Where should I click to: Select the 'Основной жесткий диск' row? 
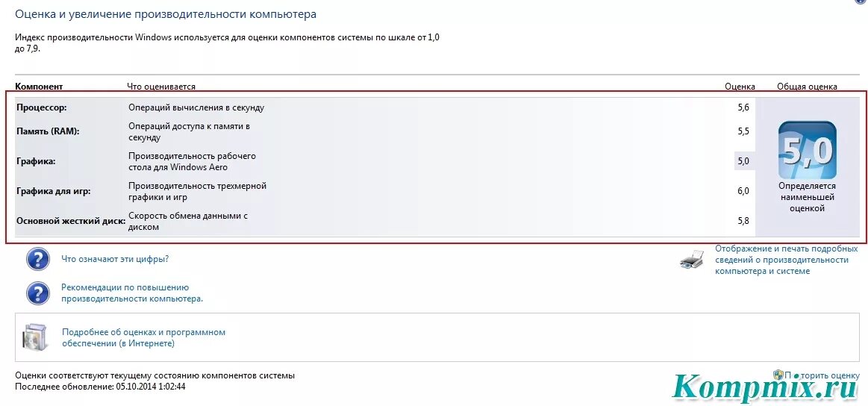click(x=385, y=221)
